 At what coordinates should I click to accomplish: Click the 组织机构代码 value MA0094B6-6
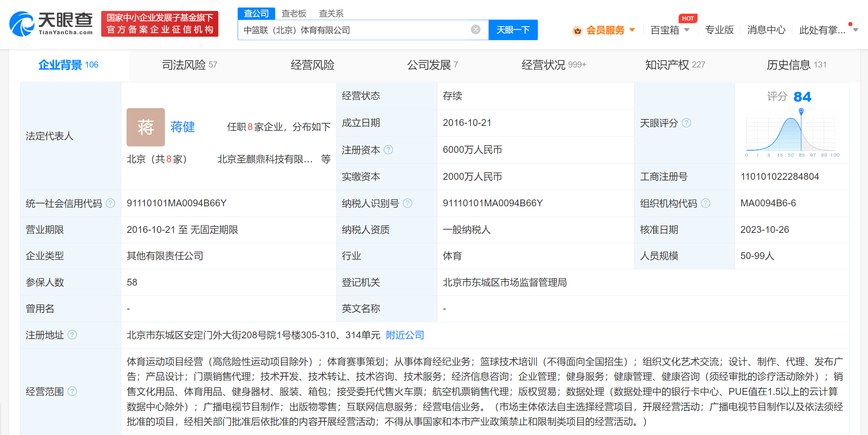pos(768,203)
